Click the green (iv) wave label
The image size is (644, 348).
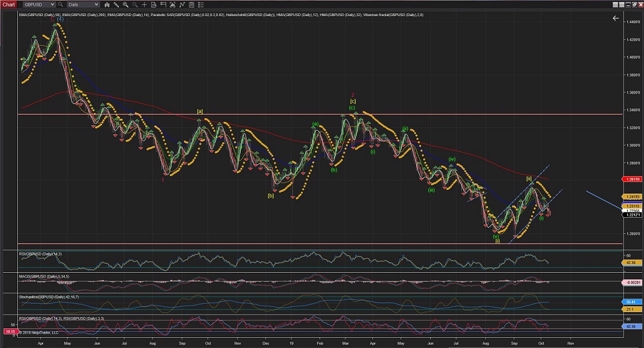tap(452, 159)
